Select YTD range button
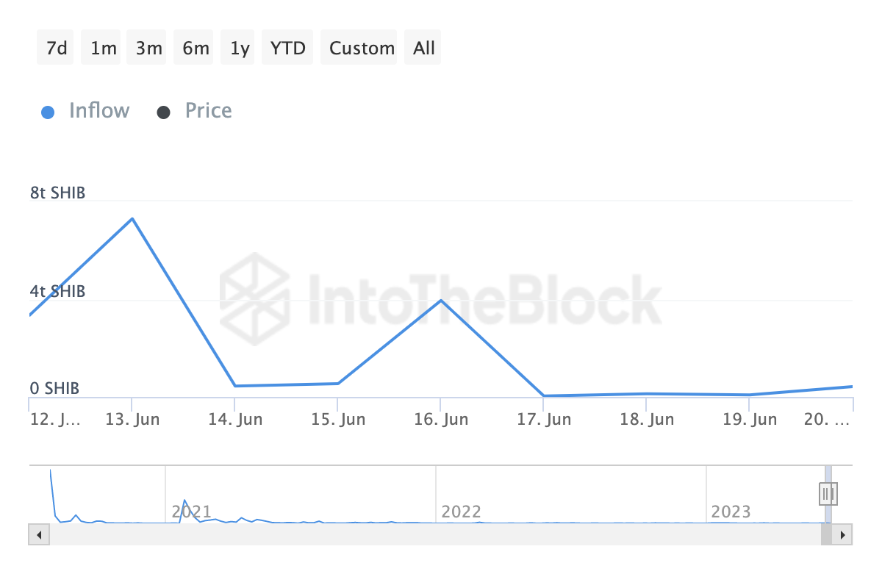The height and width of the screenshot is (588, 882). [x=287, y=49]
